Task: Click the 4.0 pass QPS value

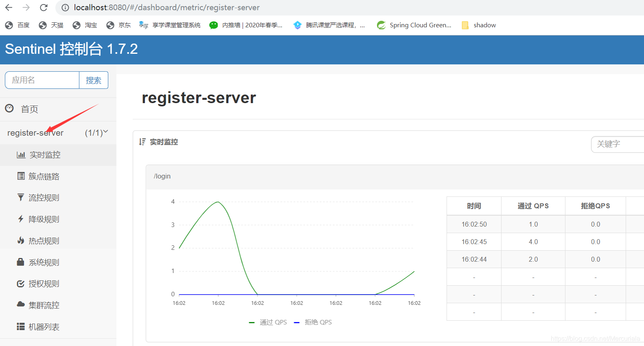Action: [x=533, y=242]
